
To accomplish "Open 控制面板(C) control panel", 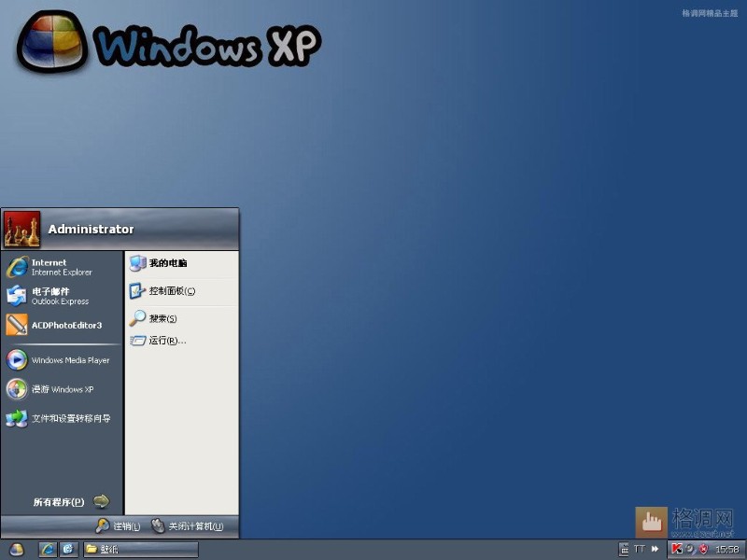I will click(x=181, y=290).
